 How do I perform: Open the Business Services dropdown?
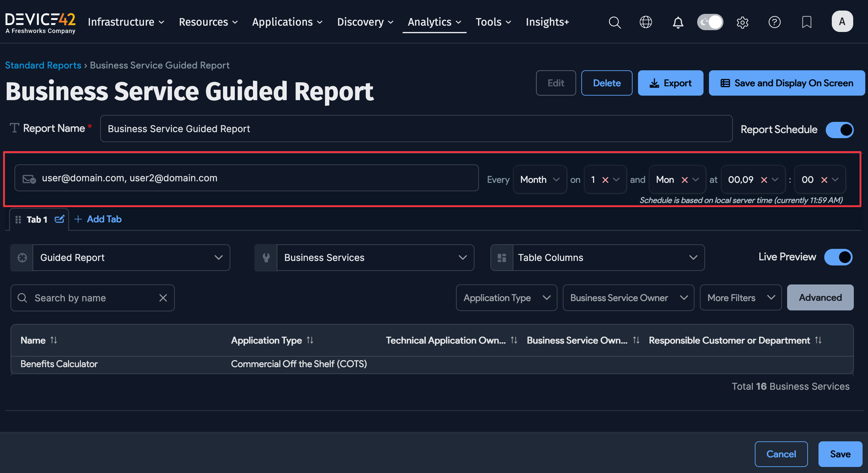(x=375, y=258)
